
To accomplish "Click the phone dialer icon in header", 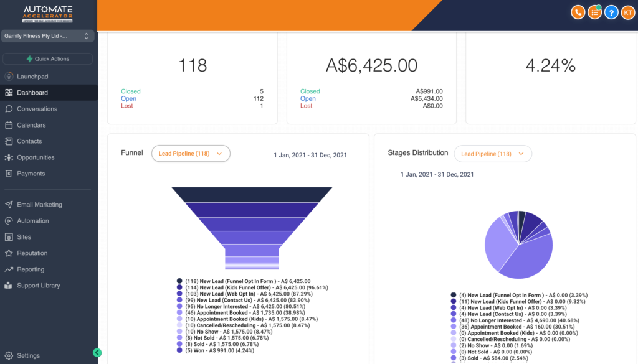I will pyautogui.click(x=578, y=12).
